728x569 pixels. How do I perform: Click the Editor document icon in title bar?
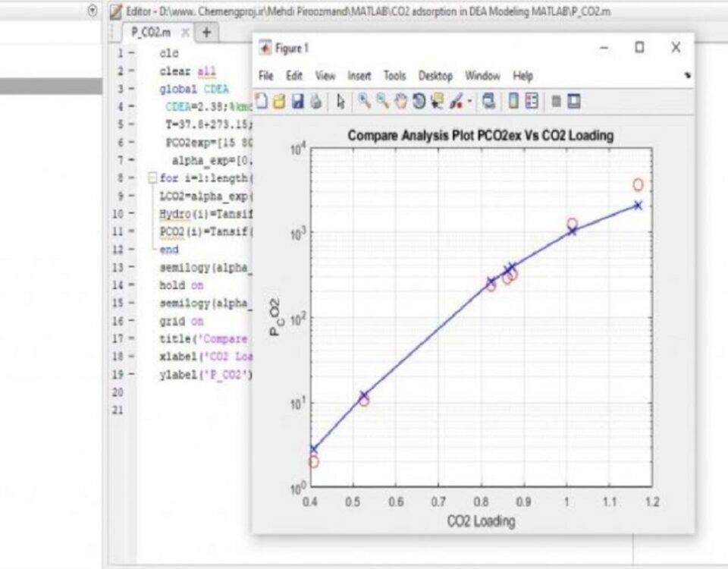click(116, 11)
